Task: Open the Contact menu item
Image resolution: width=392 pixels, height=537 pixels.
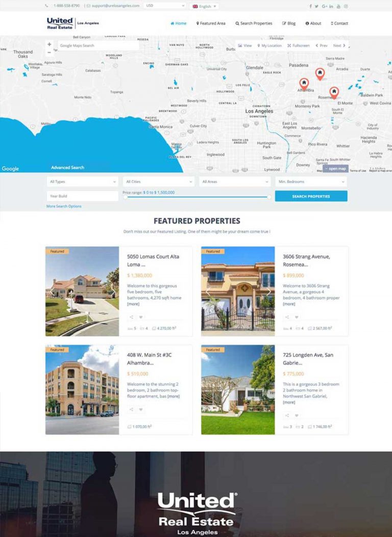Action: tap(339, 23)
